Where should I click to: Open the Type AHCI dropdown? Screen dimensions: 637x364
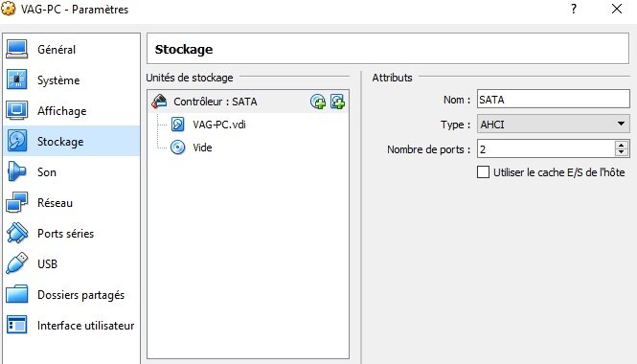554,125
